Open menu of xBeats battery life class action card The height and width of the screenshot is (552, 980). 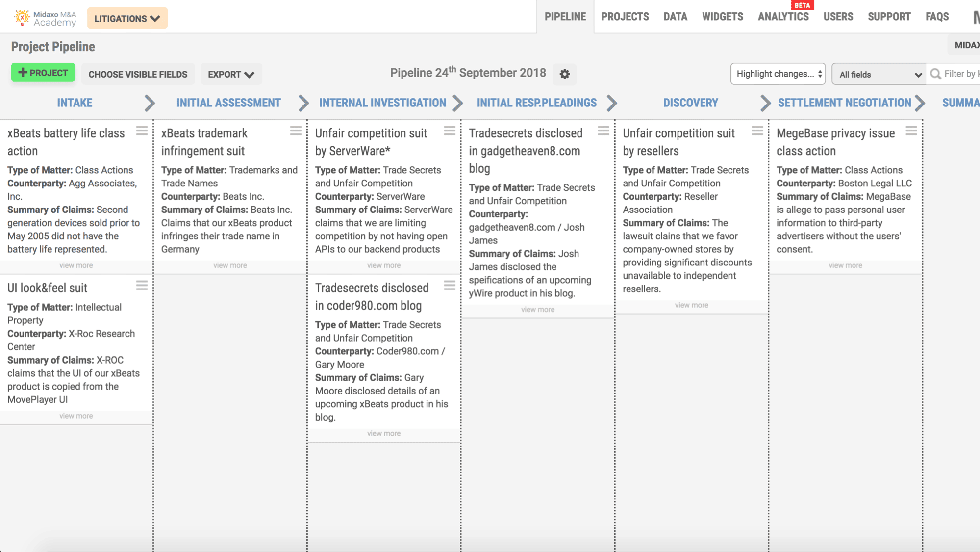point(142,131)
